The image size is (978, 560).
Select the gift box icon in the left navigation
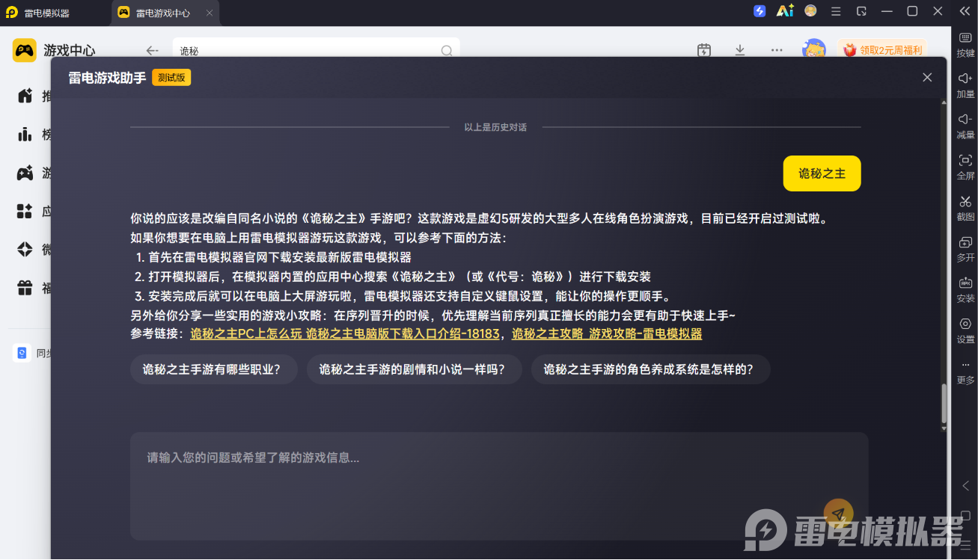pos(25,288)
